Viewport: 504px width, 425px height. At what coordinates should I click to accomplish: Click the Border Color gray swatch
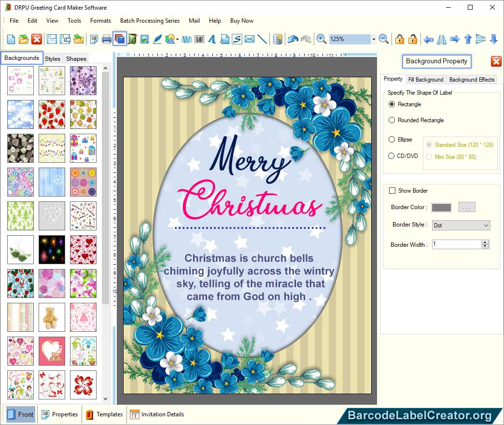441,207
